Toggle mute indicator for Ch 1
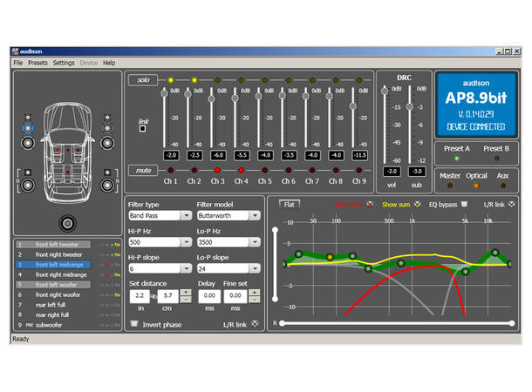This screenshot has width=532, height=392. coord(171,170)
